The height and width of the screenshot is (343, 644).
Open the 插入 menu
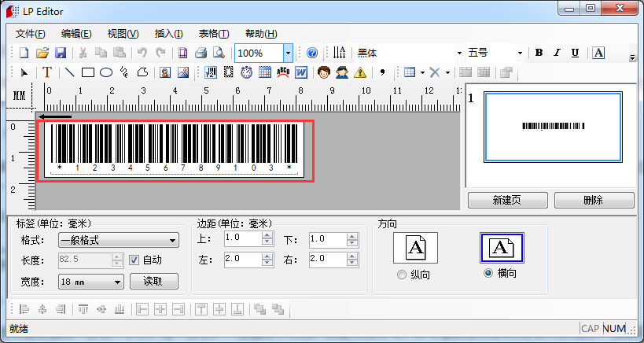click(168, 34)
